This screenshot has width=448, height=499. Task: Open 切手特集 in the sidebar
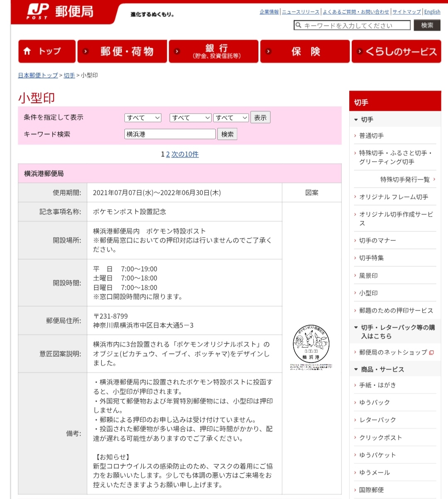click(371, 258)
